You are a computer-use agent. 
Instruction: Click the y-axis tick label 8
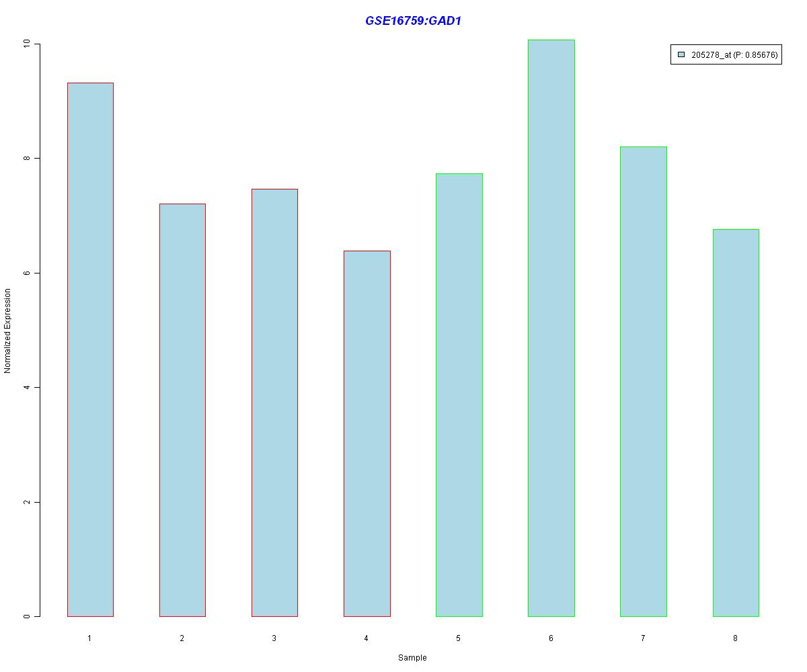pyautogui.click(x=27, y=158)
